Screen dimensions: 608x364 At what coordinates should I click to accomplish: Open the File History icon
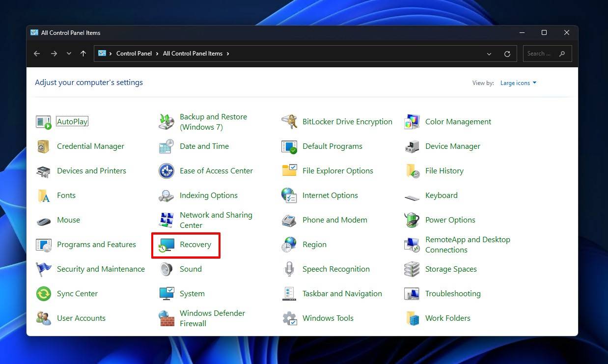pos(412,171)
